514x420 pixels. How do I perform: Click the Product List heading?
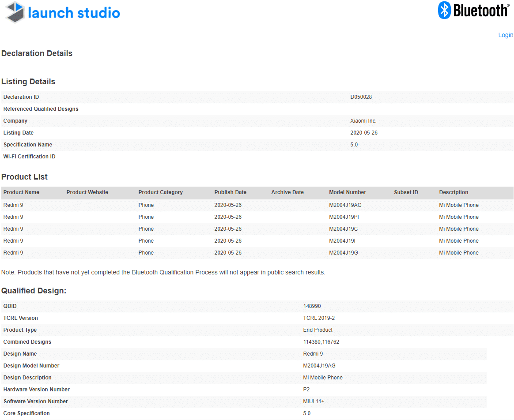click(x=25, y=177)
